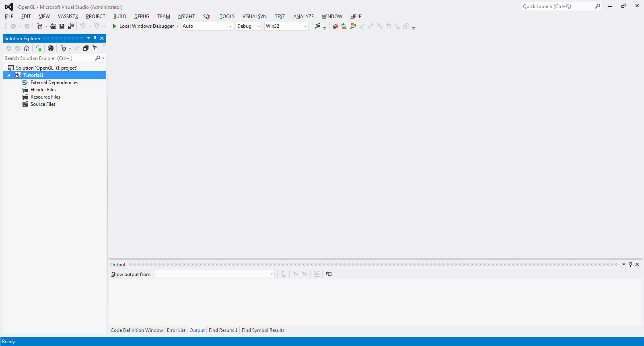Collapse the Tutorial1 project node
644x346 pixels.
(8, 75)
